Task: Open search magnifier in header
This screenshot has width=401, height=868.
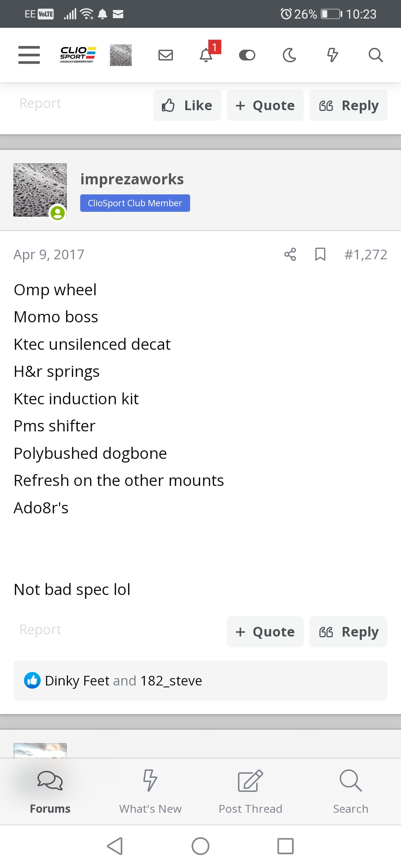Action: (x=375, y=55)
